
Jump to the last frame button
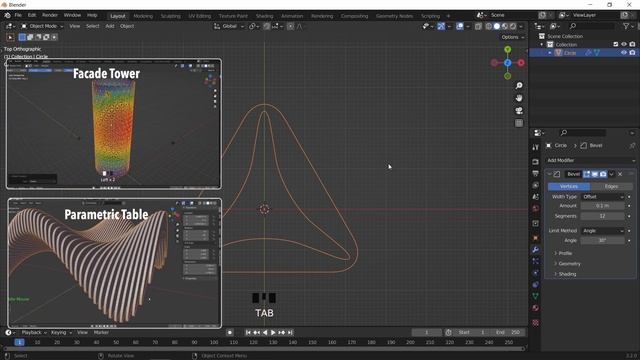point(290,333)
